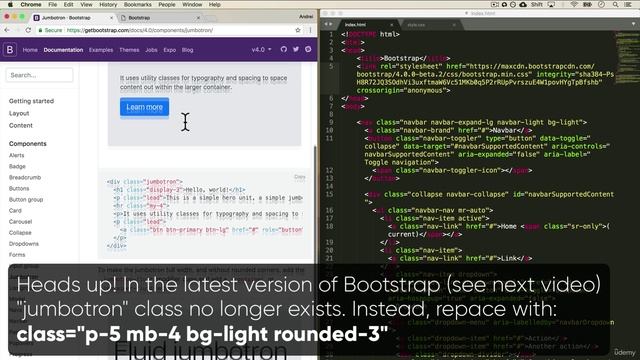This screenshot has height=360, width=640.
Task: Go to Carousel in the sidebar
Action: [20, 221]
